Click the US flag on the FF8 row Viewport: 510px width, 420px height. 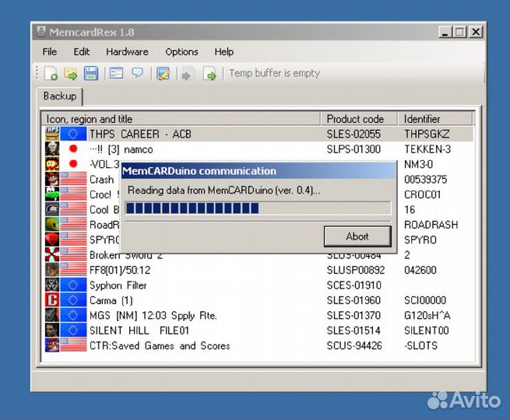point(73,270)
